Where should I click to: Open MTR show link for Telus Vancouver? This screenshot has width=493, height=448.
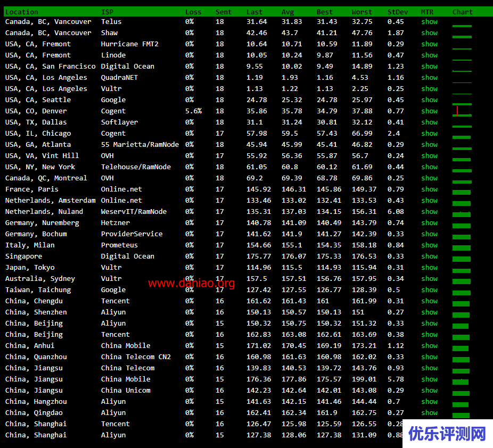click(x=429, y=22)
